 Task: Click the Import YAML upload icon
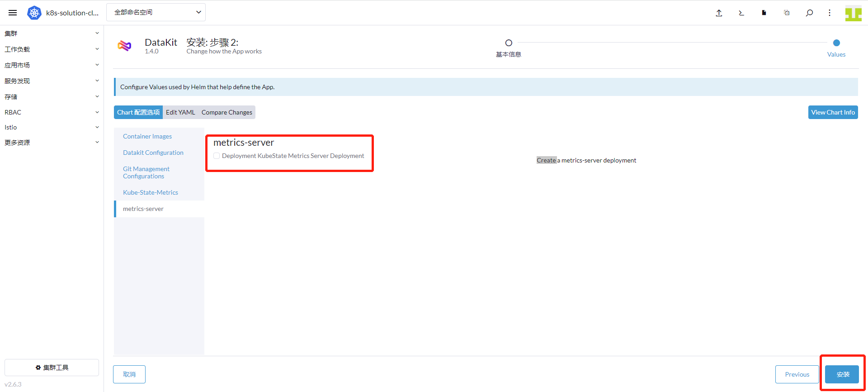719,13
